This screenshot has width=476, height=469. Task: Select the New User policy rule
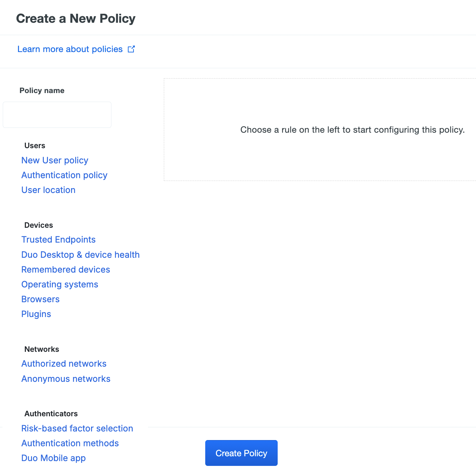pos(54,160)
